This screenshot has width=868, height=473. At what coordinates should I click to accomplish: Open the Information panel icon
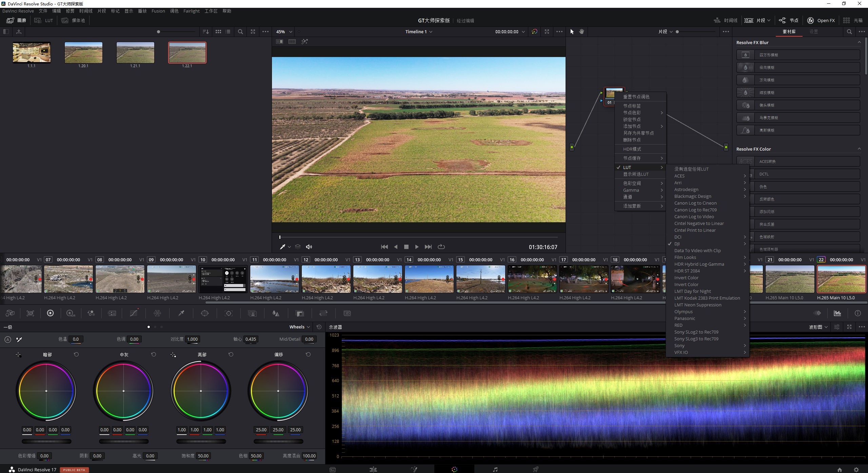(x=857, y=313)
